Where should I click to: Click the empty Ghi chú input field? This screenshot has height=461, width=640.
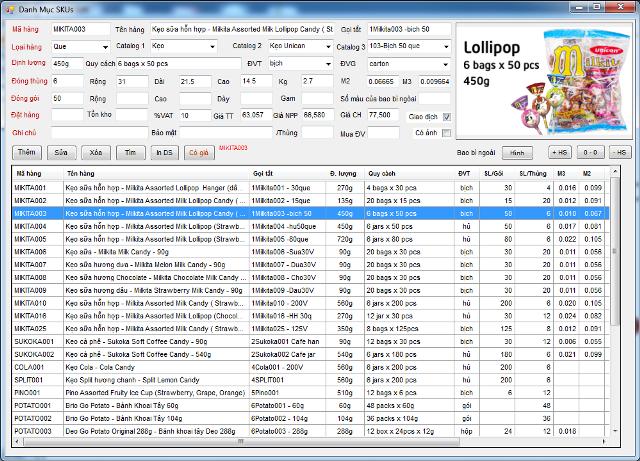(x=100, y=133)
